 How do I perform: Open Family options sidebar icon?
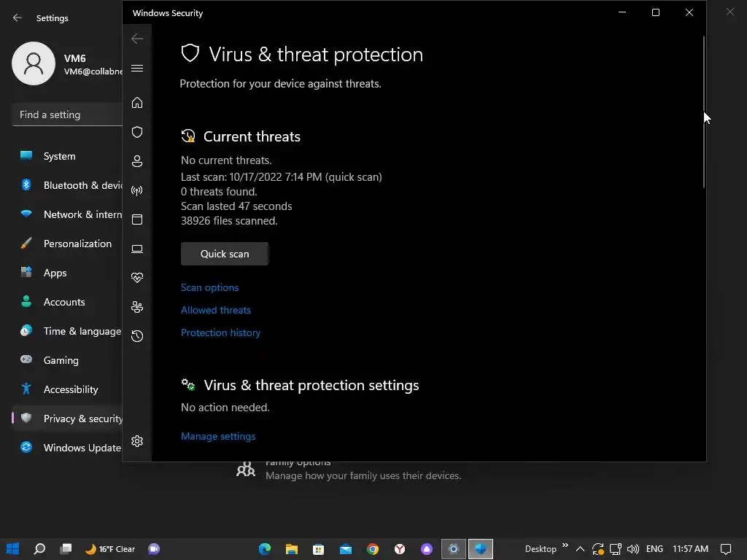coord(136,307)
